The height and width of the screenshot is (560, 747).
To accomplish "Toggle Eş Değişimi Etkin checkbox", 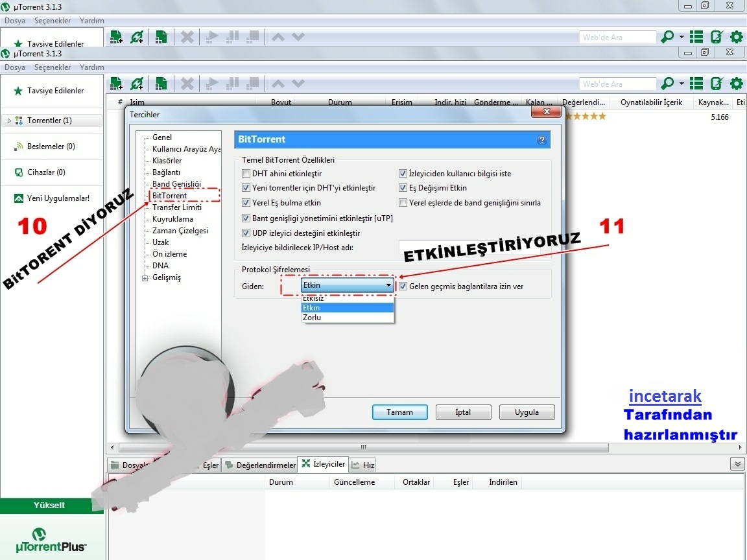I will [x=403, y=187].
